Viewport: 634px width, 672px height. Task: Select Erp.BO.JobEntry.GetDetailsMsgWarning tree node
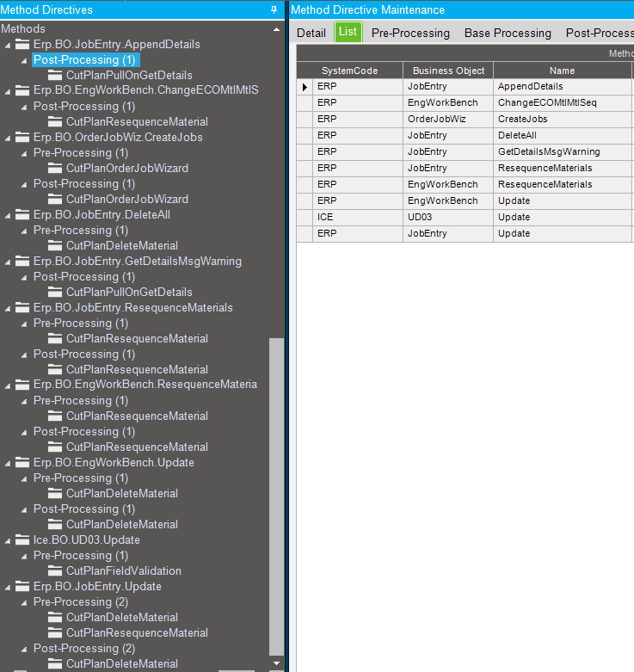137,261
